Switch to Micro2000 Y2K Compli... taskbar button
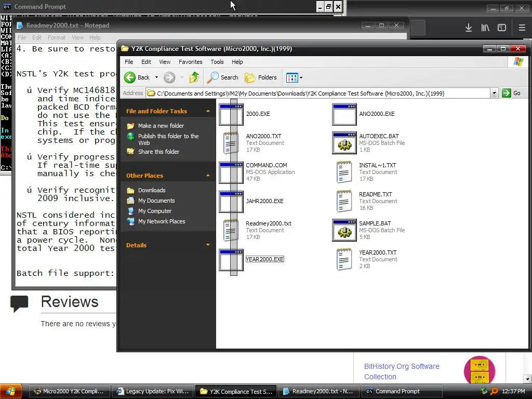Viewport: 532px width, 399px height. pos(70,391)
